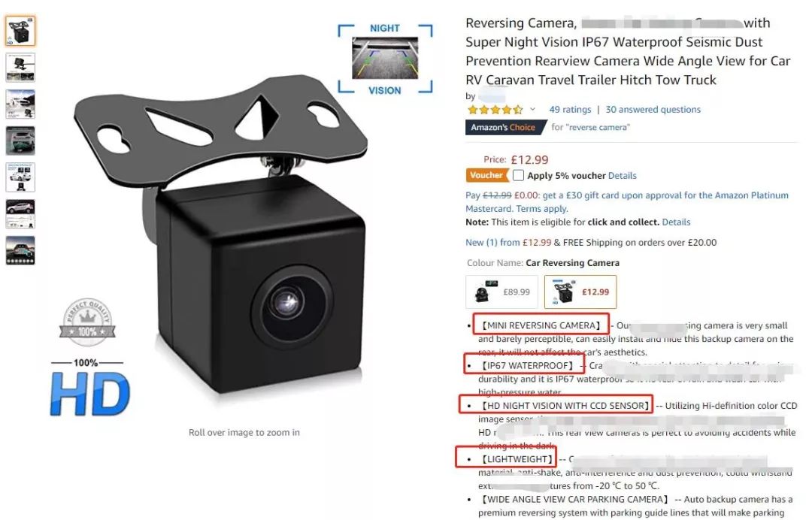Open click and collect Details link

click(676, 222)
